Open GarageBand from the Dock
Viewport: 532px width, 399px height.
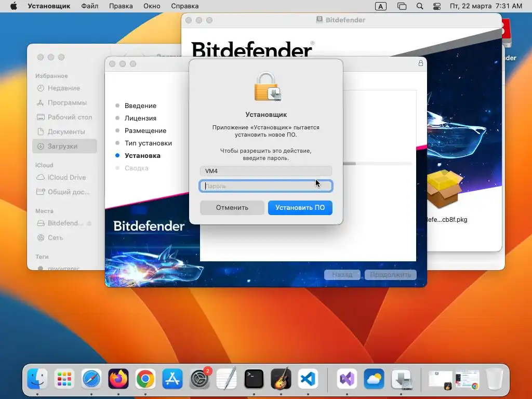(281, 379)
